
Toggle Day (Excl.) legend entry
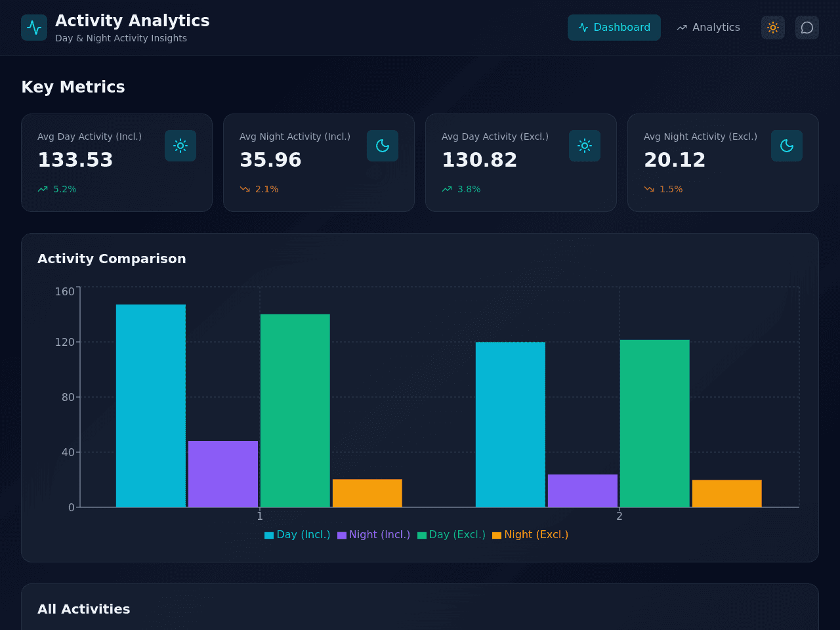click(x=451, y=535)
